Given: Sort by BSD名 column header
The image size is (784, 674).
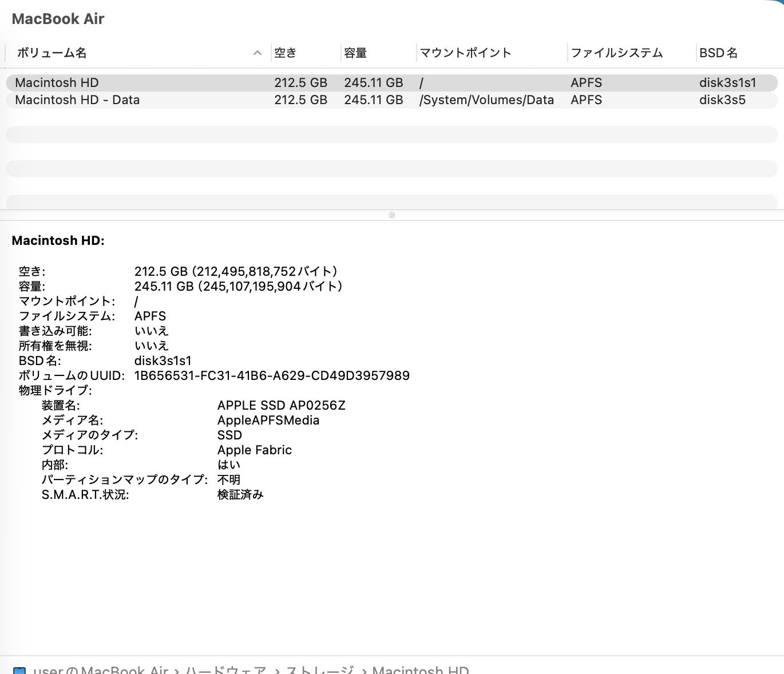Looking at the screenshot, I should coord(718,53).
